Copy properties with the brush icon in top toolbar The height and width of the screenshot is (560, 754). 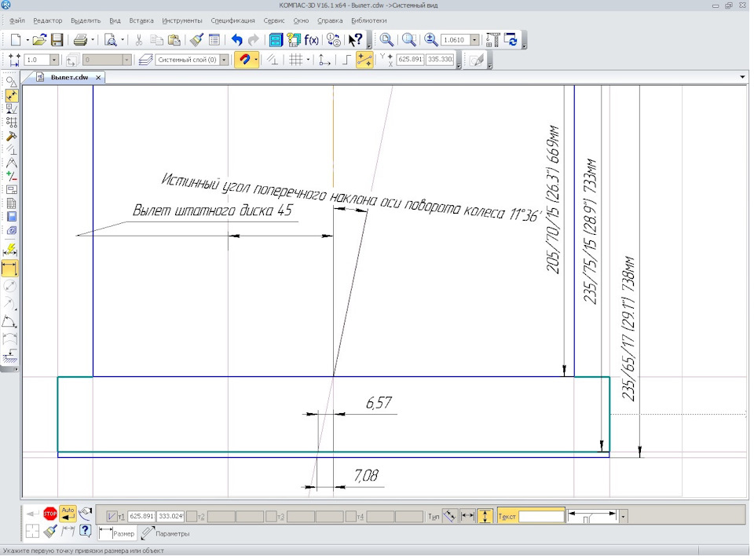click(x=196, y=40)
